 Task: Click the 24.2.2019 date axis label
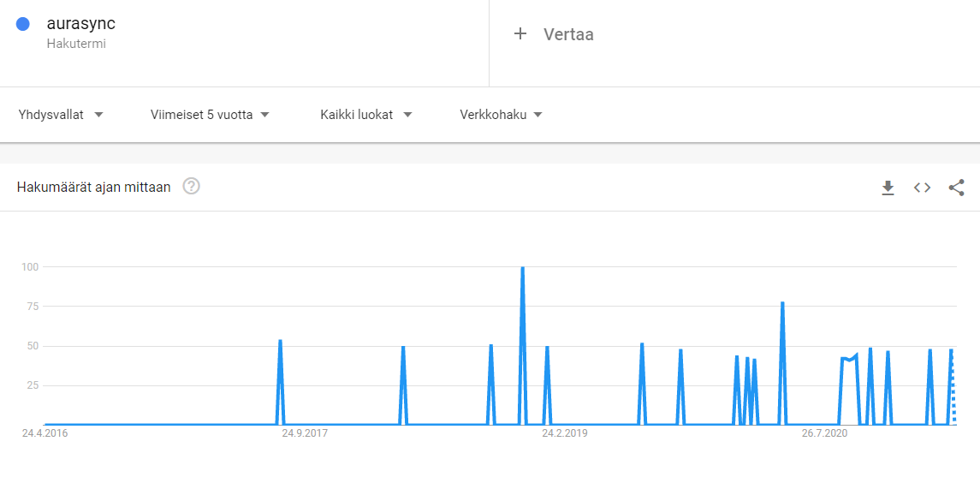pyautogui.click(x=564, y=433)
